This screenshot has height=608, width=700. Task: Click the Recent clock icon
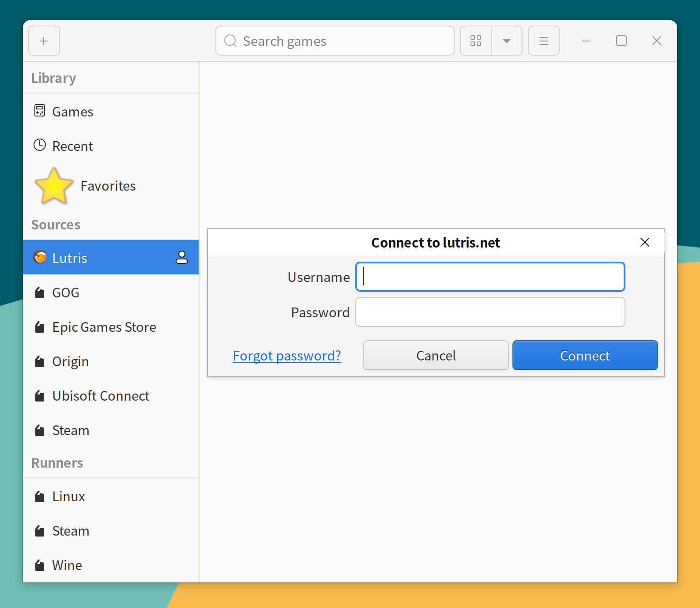point(40,145)
